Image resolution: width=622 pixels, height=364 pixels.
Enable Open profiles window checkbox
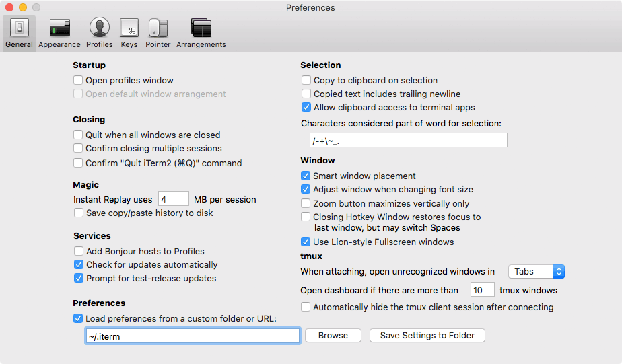click(78, 80)
